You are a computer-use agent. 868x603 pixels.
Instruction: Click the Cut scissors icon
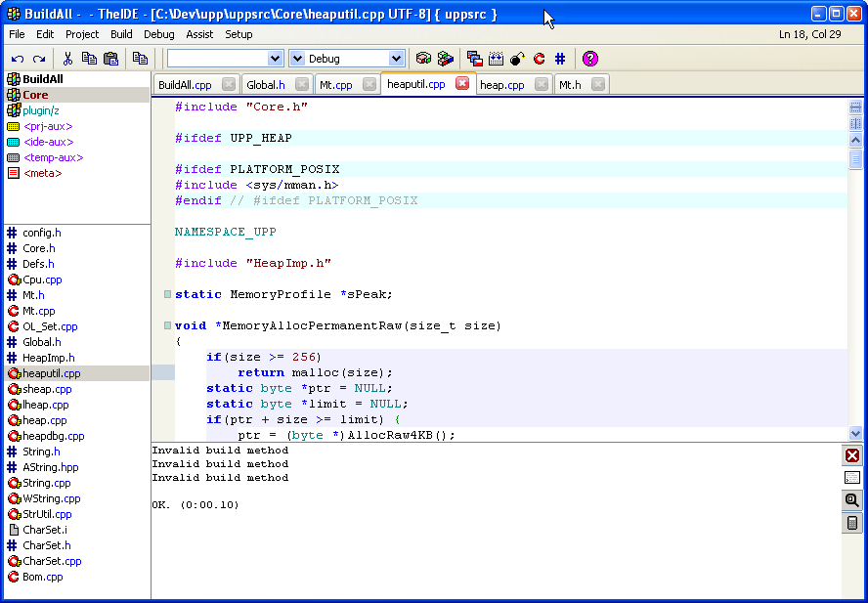[x=67, y=59]
